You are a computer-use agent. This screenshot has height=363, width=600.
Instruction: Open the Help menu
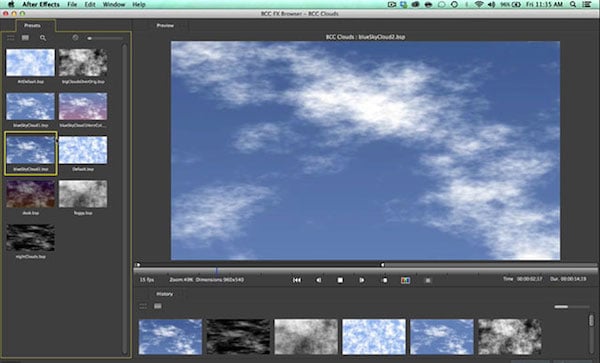click(139, 5)
